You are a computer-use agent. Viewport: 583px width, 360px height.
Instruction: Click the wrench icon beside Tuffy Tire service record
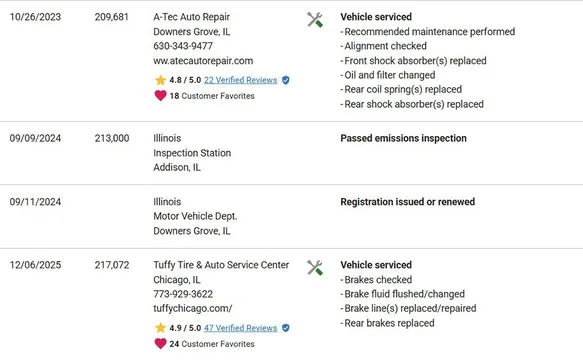[315, 268]
